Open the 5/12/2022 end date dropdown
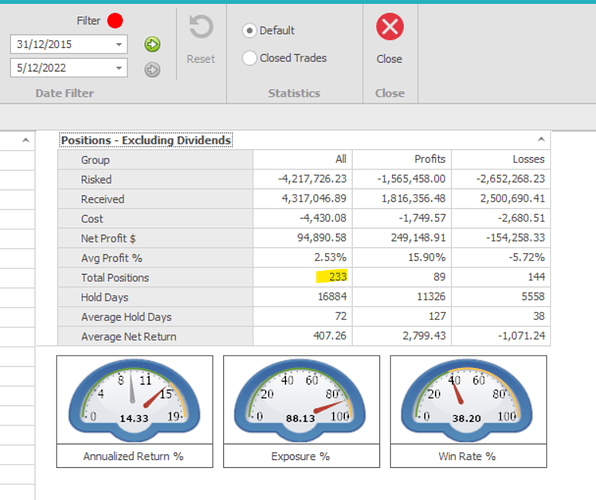The height and width of the screenshot is (500, 596). [119, 68]
